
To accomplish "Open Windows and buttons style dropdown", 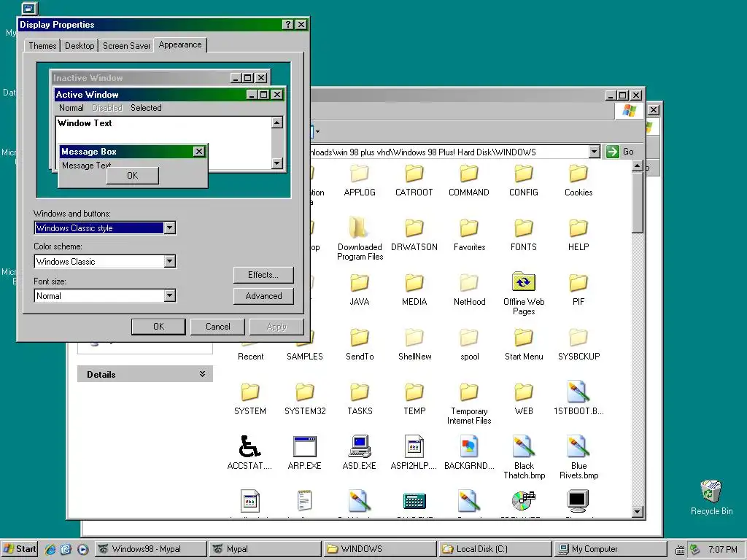I will (169, 228).
